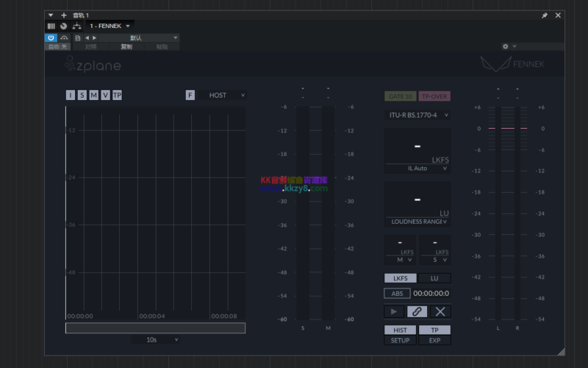This screenshot has width=588, height=368.
Task: Open the knob micro-view icon
Action: pos(64,26)
